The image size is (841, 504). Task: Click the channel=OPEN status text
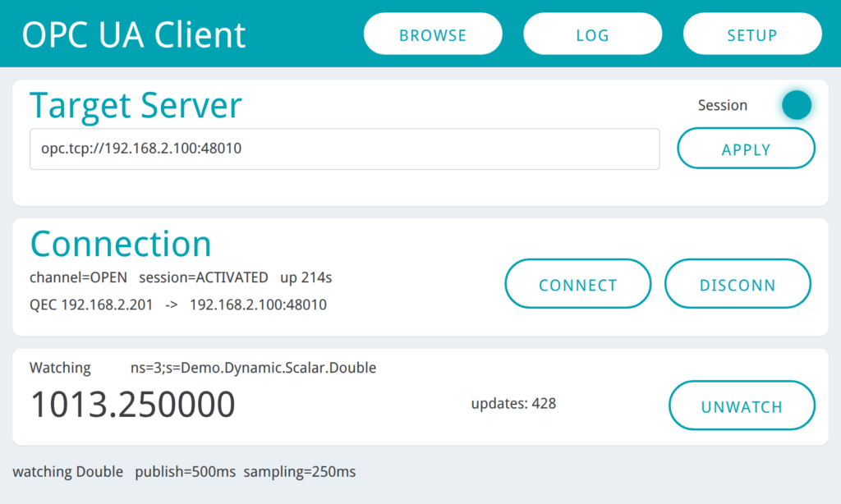click(78, 277)
